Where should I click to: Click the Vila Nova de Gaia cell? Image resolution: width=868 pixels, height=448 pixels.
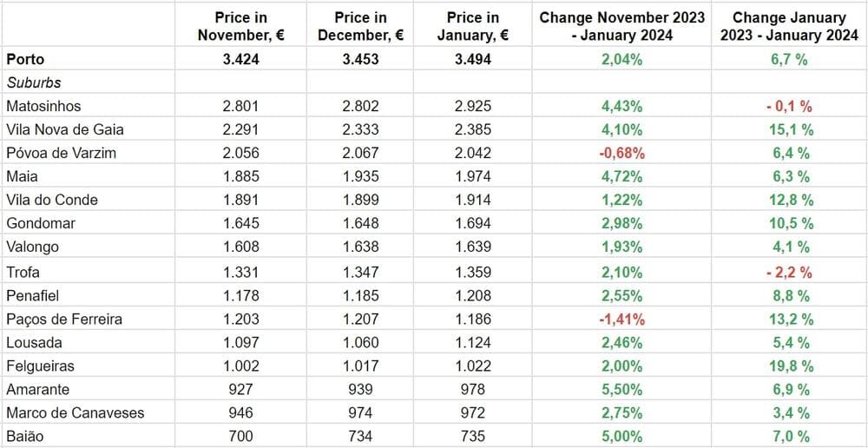(x=64, y=129)
